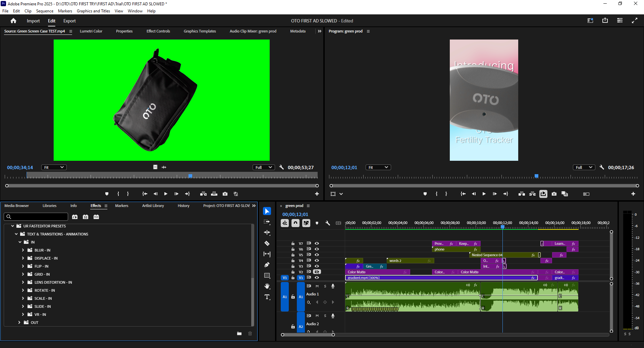Toggle V2 track output visibility
The image size is (644, 348).
tap(317, 272)
